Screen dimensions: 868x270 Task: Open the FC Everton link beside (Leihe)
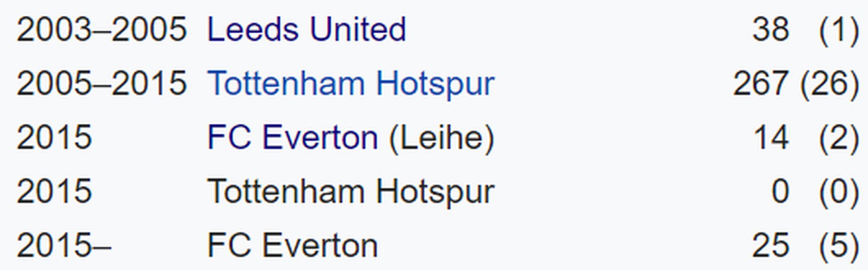coord(292,137)
